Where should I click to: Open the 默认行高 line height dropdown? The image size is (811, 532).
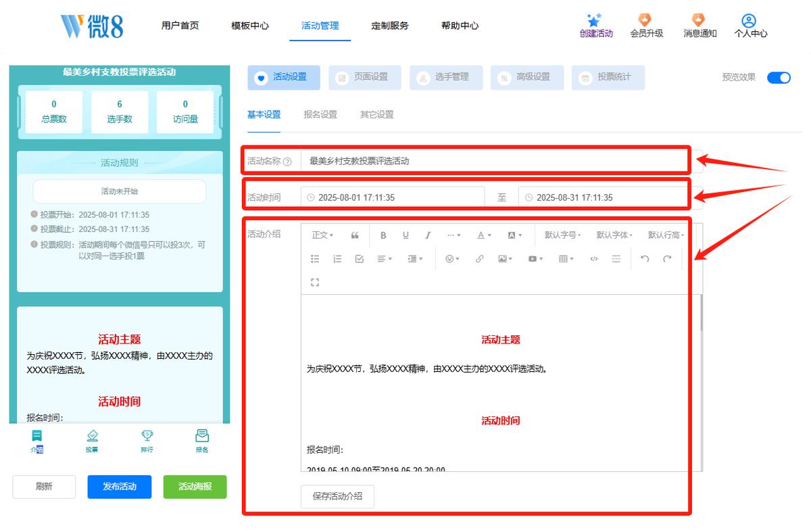666,235
